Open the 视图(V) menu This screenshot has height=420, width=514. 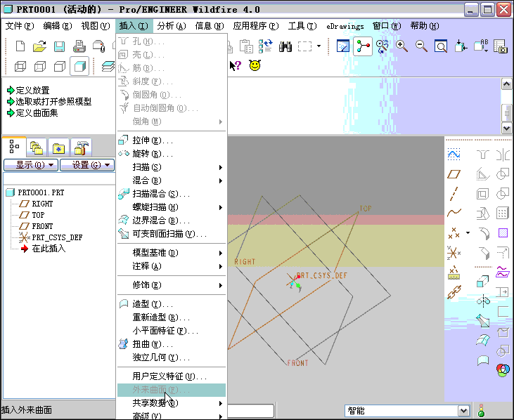click(x=96, y=26)
